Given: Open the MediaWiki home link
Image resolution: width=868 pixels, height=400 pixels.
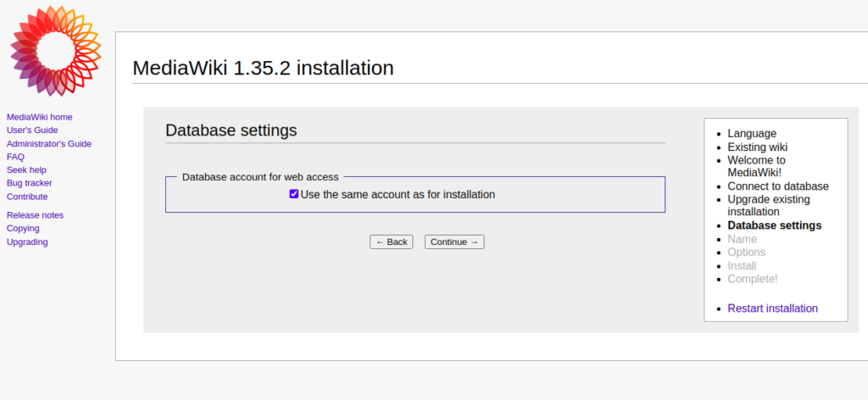Looking at the screenshot, I should [x=39, y=117].
